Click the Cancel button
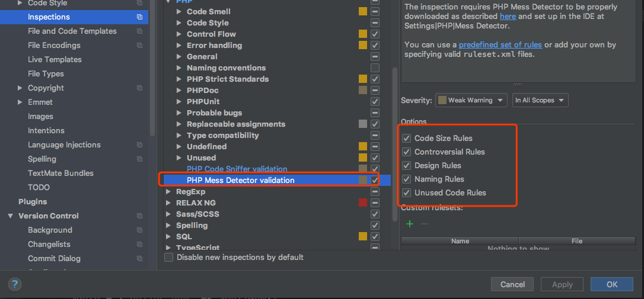 tap(512, 284)
